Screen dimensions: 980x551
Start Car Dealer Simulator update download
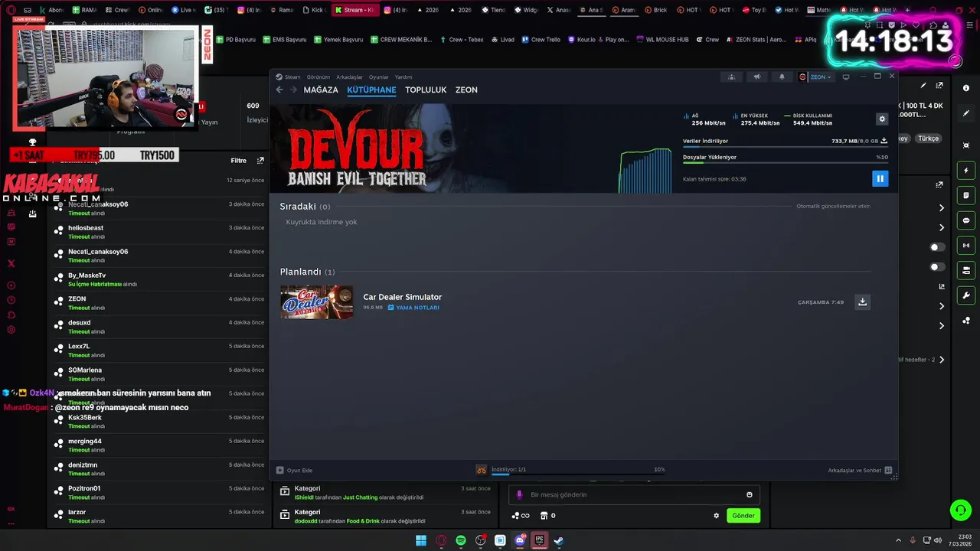[862, 302]
